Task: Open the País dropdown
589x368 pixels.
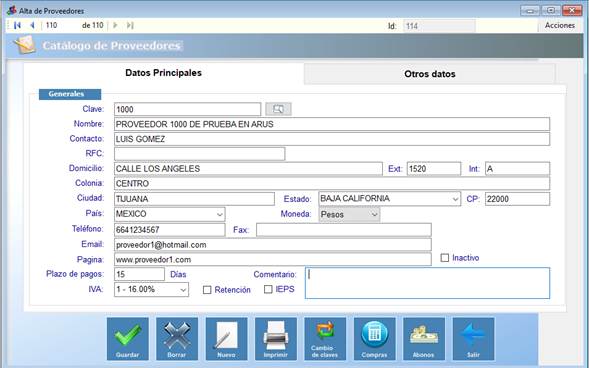Action: 170,214
